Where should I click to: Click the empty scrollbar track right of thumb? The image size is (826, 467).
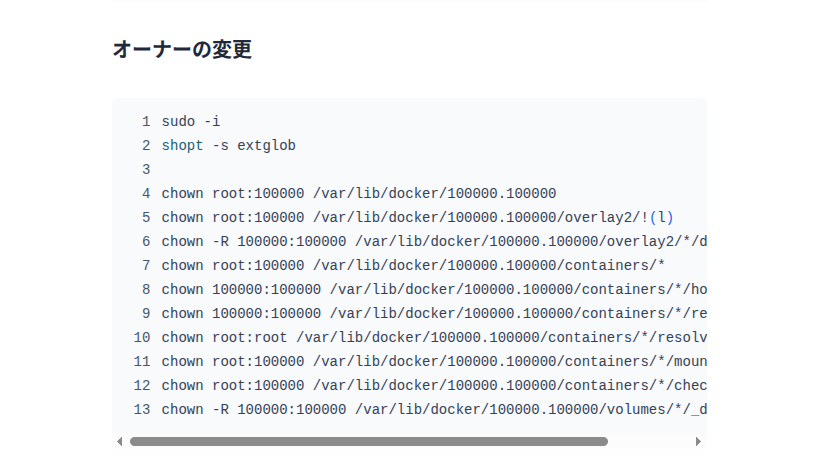(x=650, y=441)
